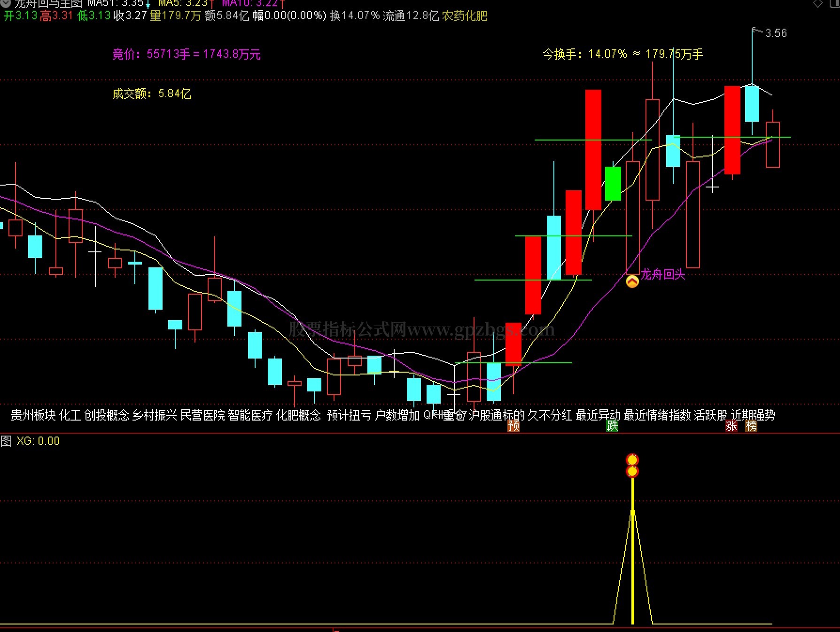Click the tallest yellow spike line in the XG panel
840x632 pixels.
632,550
